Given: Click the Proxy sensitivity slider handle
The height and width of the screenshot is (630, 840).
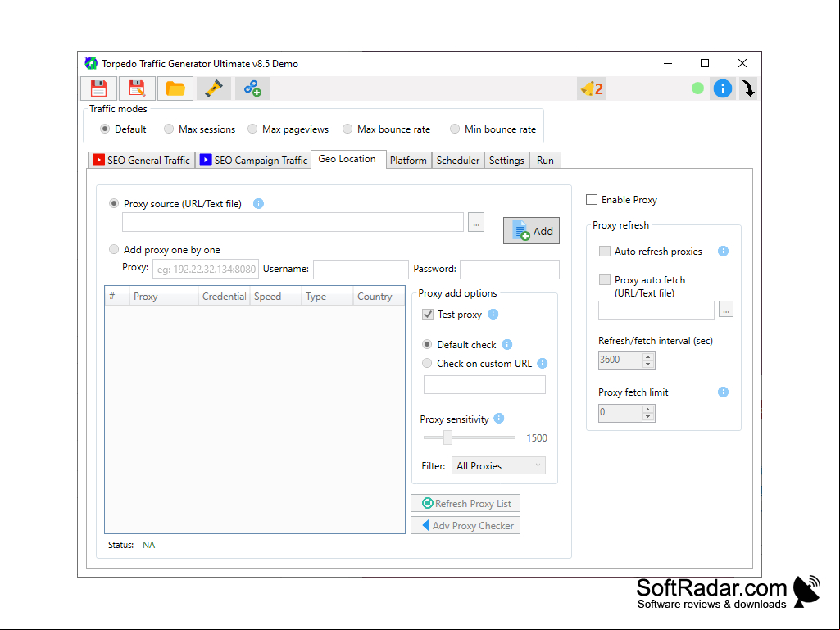Looking at the screenshot, I should tap(447, 437).
